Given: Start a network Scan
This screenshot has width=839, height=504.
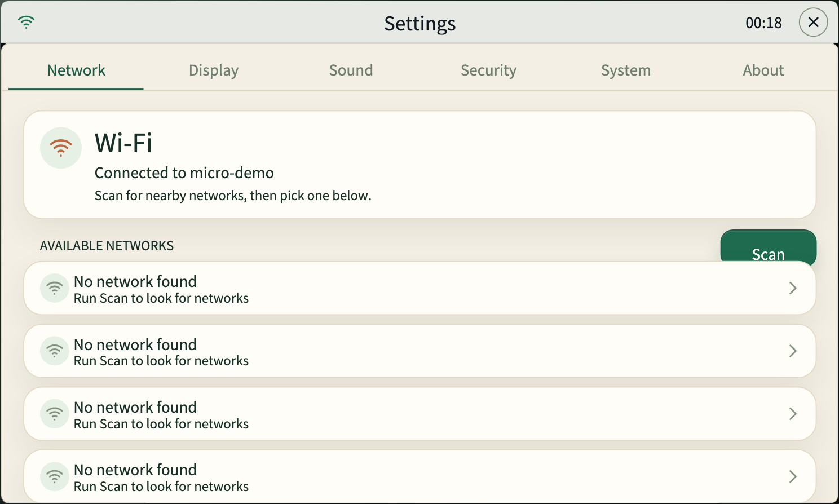Looking at the screenshot, I should point(768,247).
